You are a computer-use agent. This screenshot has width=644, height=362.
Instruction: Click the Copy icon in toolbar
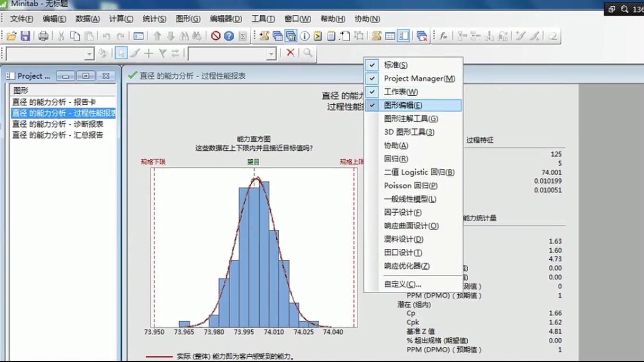(x=75, y=36)
